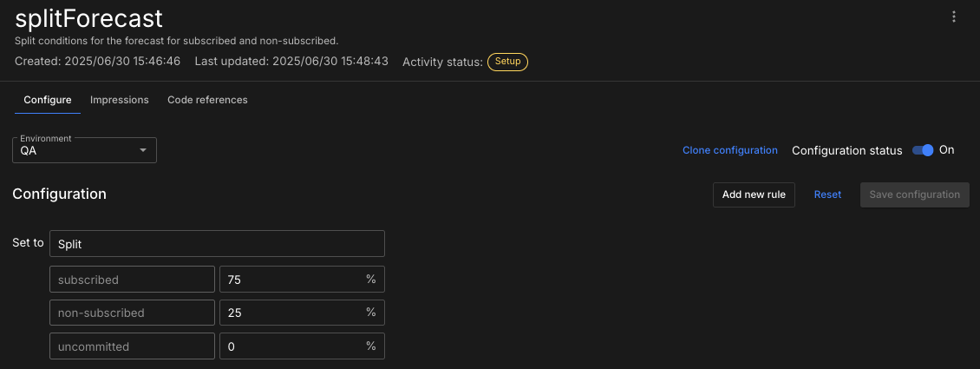Toggle the Configuration status switch off
The height and width of the screenshot is (369, 980).
(x=923, y=150)
